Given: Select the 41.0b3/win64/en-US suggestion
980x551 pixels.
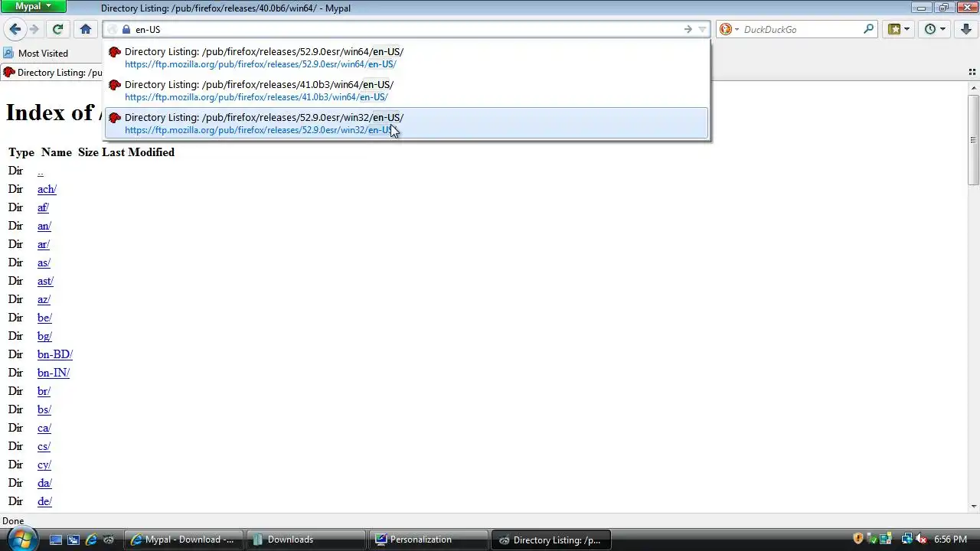Looking at the screenshot, I should 406,90.
